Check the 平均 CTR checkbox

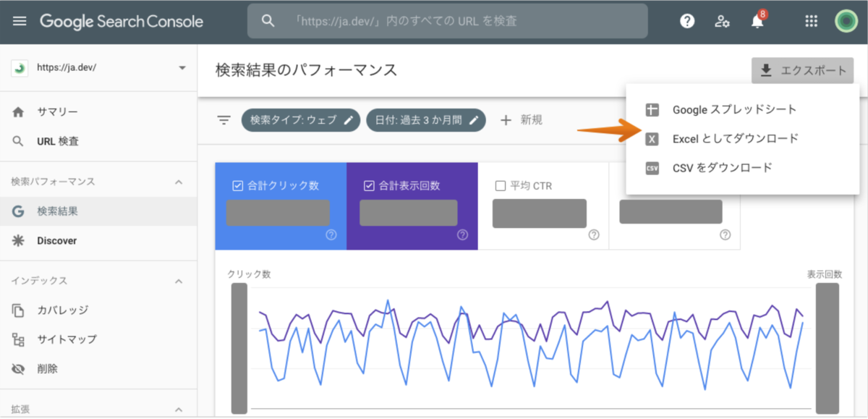coord(501,186)
